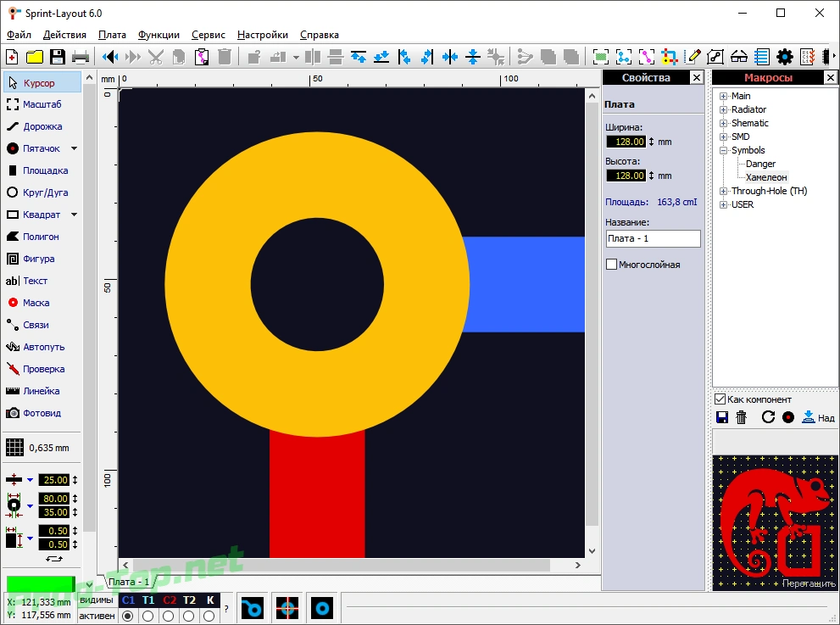Click the align left edges icon
The image size is (840, 625).
click(x=404, y=57)
